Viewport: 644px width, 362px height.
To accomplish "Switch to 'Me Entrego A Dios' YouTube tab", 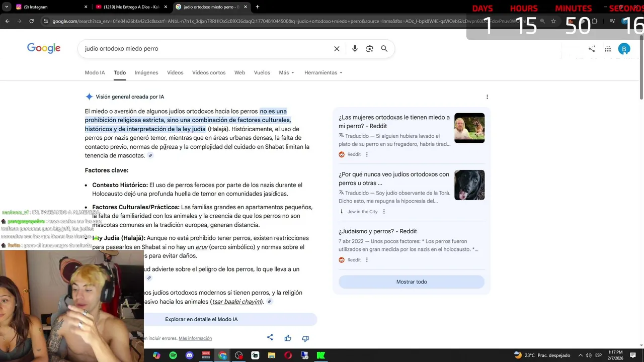I will pyautogui.click(x=131, y=7).
